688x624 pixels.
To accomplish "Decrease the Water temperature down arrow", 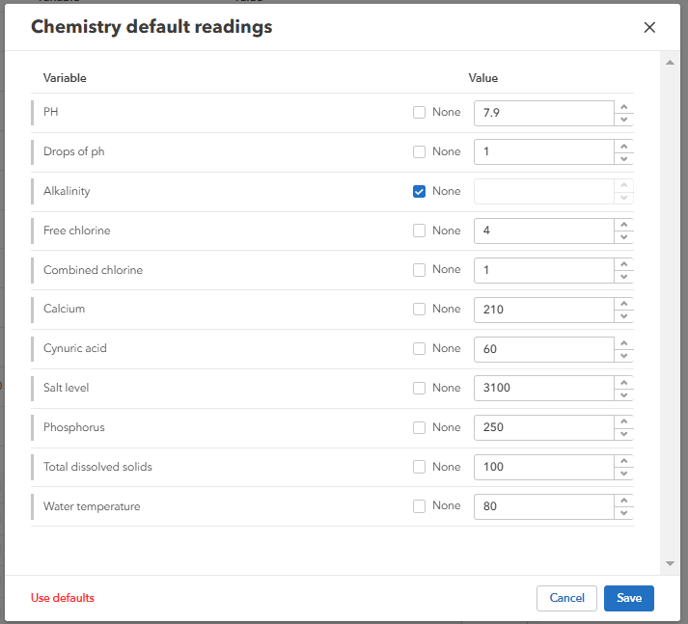I will (624, 513).
